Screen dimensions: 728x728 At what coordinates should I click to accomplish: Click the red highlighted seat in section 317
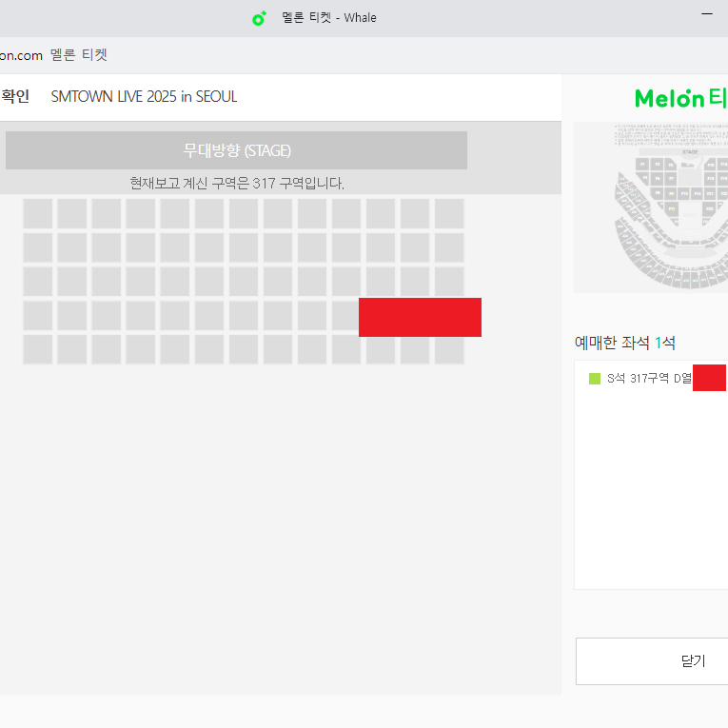coord(420,317)
